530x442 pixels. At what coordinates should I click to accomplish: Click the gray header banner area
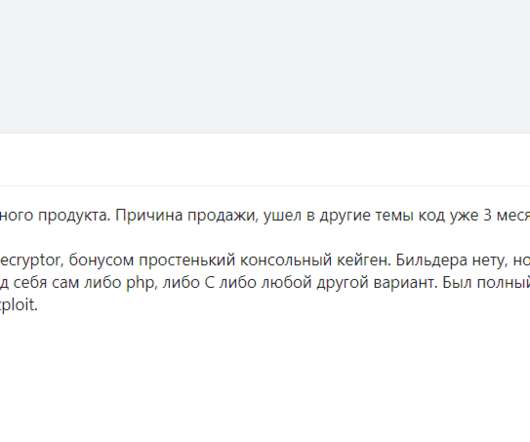point(265,66)
